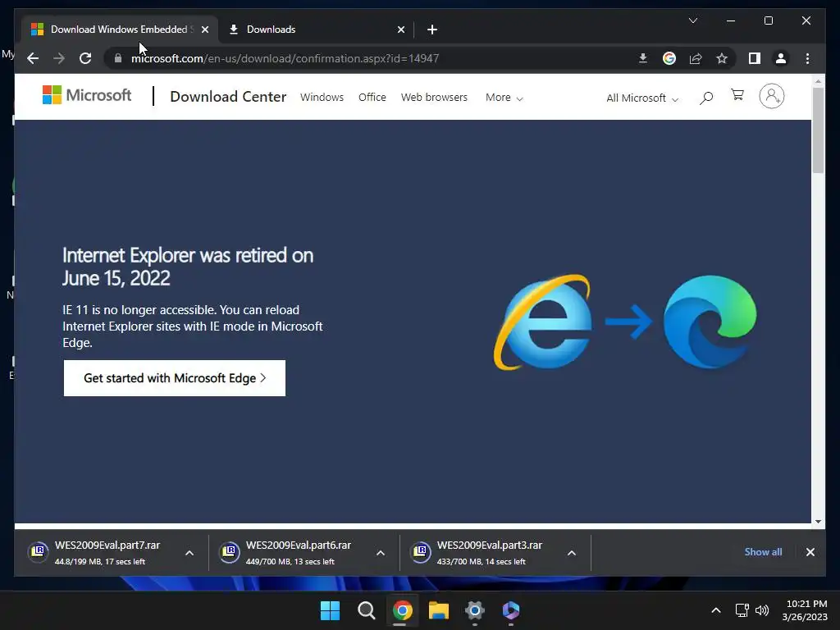The width and height of the screenshot is (840, 630).
Task: Click '44.8/199 MB, 17 secs left' status
Action: pos(99,562)
